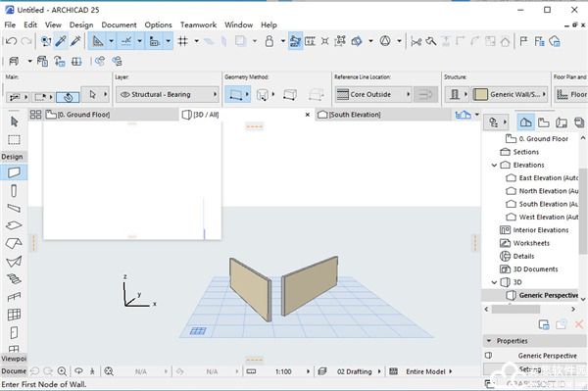Toggle layer visibility eye for Structural - Bearing
588x391 pixels.
tap(124, 94)
